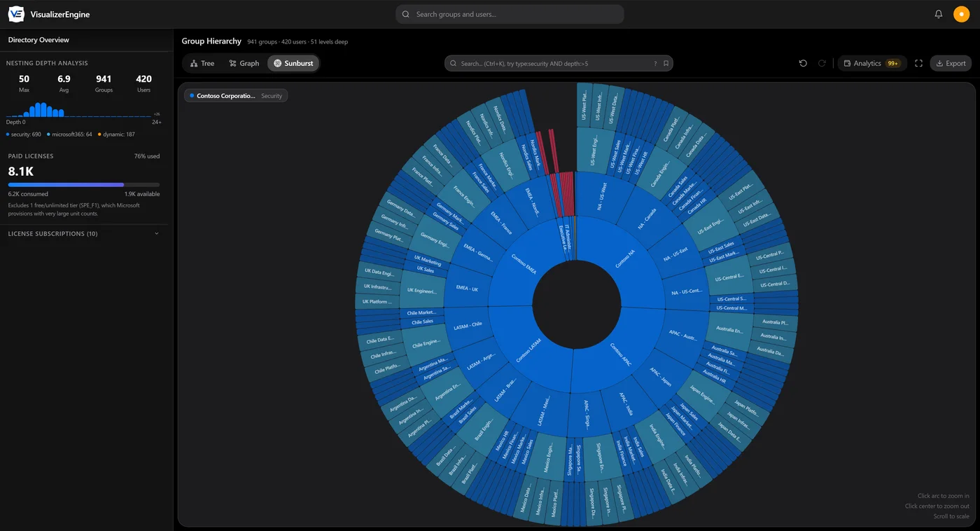This screenshot has width=980, height=531.
Task: Click the paid licenses usage bar
Action: [84, 185]
